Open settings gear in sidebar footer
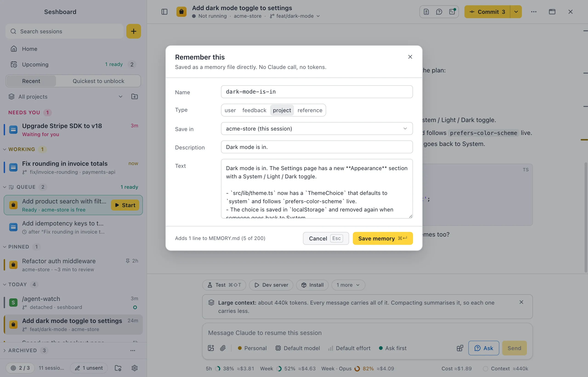Image resolution: width=588 pixels, height=377 pixels. point(135,368)
